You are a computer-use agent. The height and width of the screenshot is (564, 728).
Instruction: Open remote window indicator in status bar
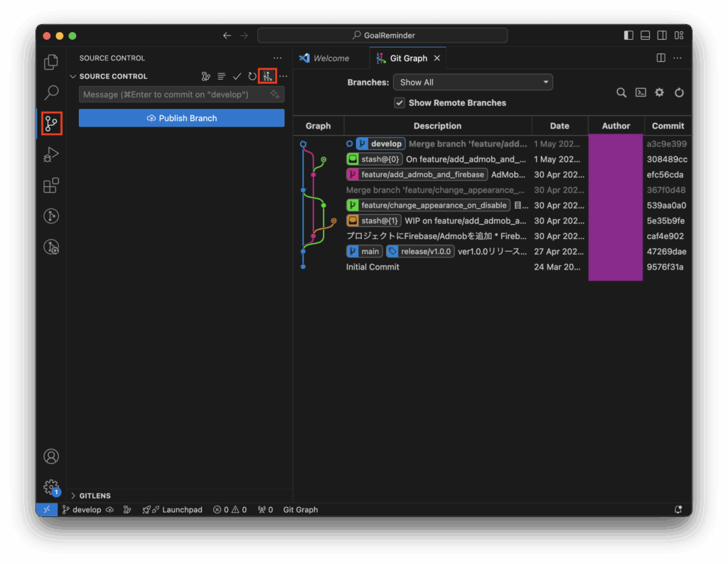pos(46,510)
